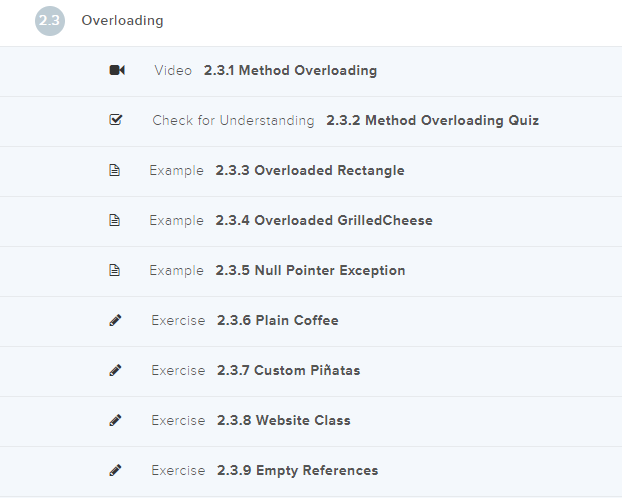Collapse the Overloading section header
Image resolution: width=622 pixels, height=498 pixels.
click(123, 21)
